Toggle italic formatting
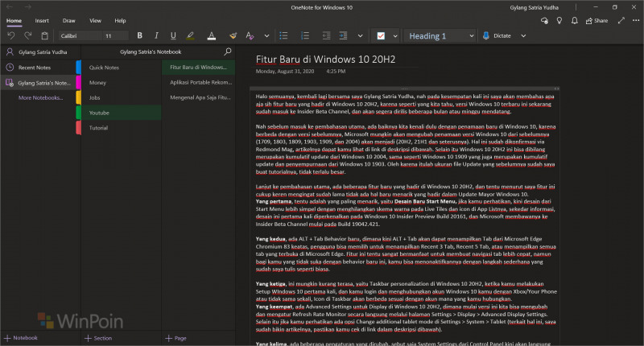 (156, 35)
